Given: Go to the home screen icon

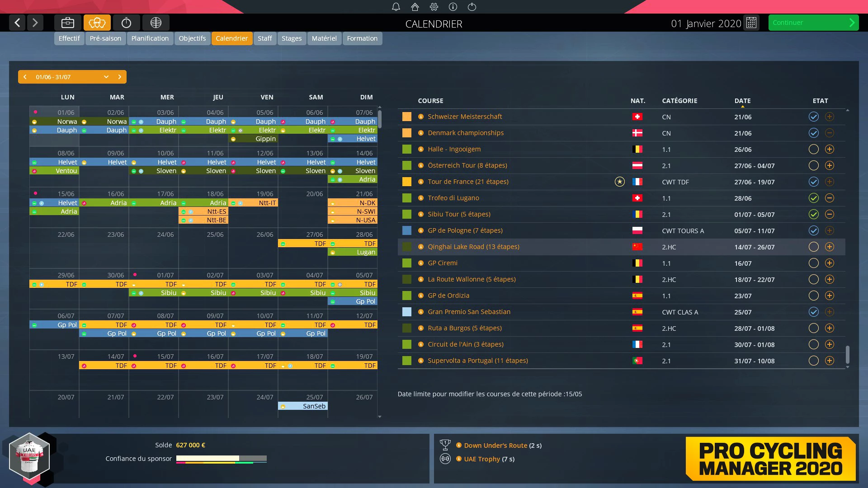Looking at the screenshot, I should pyautogui.click(x=415, y=7).
